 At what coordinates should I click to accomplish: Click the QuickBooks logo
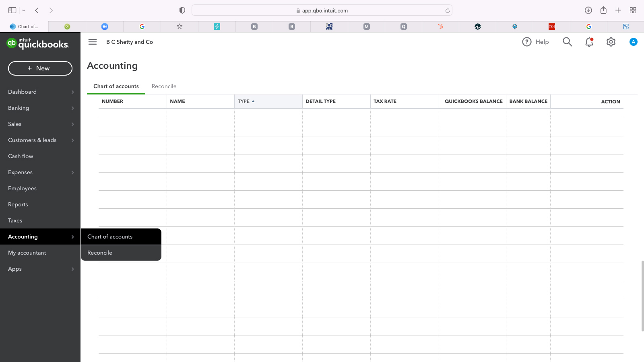click(x=38, y=43)
